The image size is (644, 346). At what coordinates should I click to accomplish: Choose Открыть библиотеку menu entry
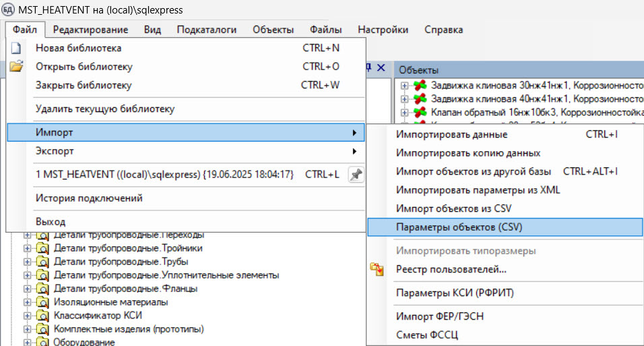tap(186, 67)
